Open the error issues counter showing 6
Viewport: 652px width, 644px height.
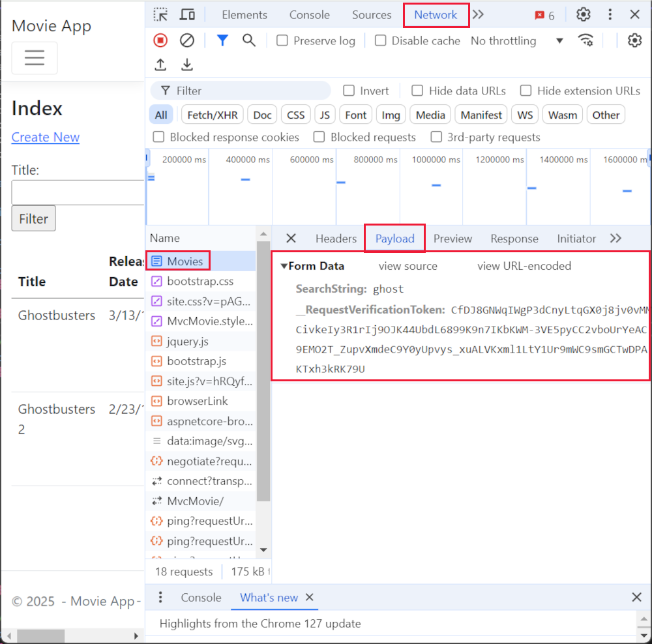pos(544,16)
